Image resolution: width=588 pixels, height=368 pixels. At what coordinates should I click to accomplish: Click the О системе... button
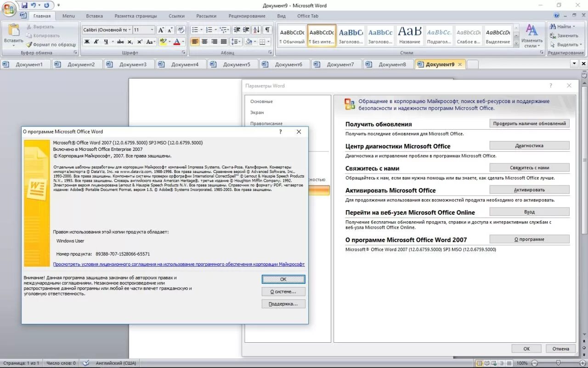(283, 292)
